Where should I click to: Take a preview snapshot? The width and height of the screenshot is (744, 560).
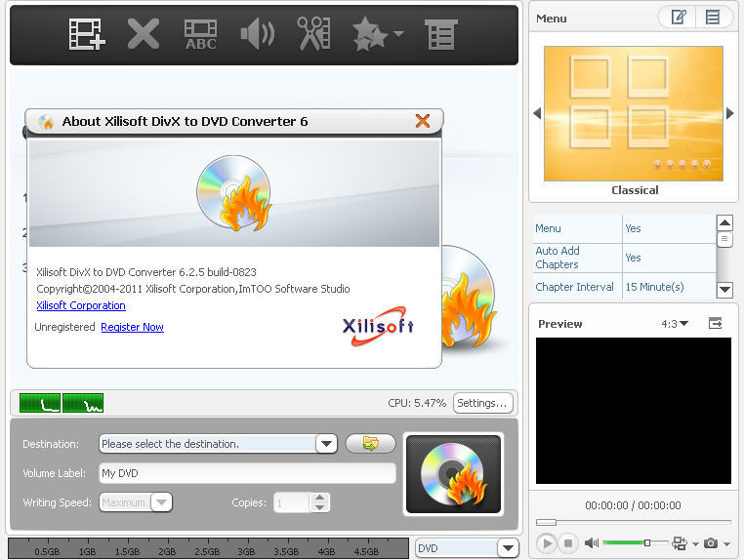[x=711, y=543]
